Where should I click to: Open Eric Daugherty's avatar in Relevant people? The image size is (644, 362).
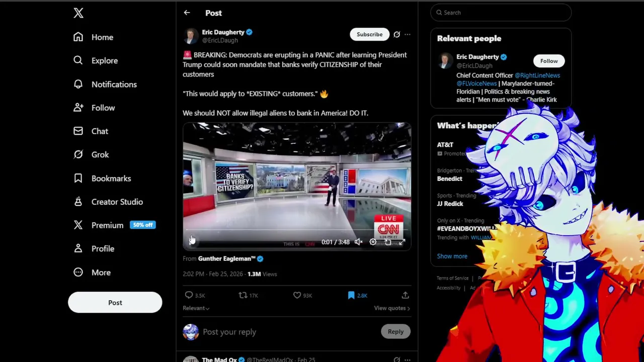[445, 61]
